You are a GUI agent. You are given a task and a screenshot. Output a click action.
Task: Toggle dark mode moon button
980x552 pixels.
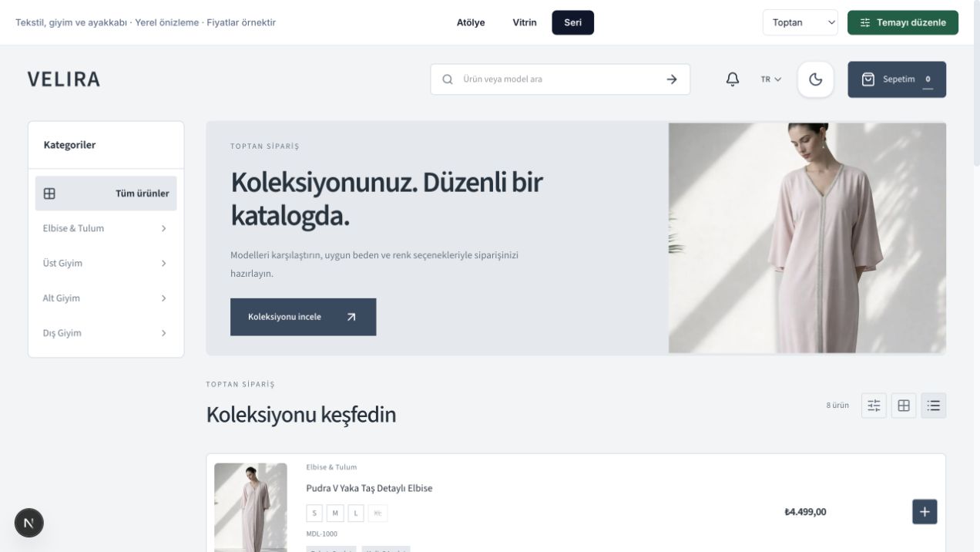[815, 79]
